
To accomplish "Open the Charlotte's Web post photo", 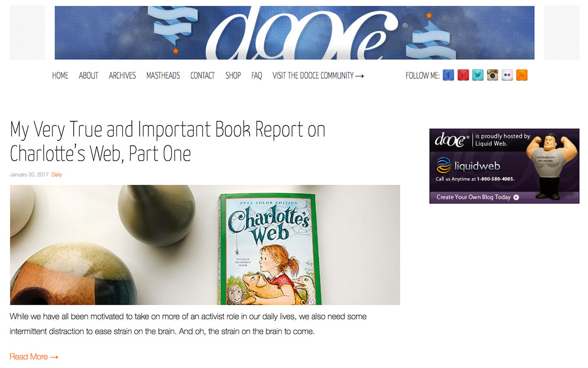I will (x=205, y=245).
